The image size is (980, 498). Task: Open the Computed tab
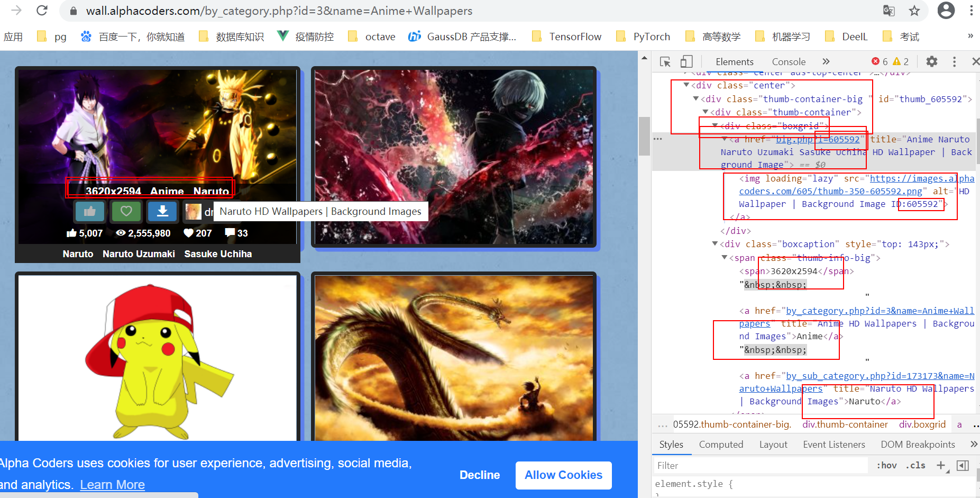[x=721, y=445]
